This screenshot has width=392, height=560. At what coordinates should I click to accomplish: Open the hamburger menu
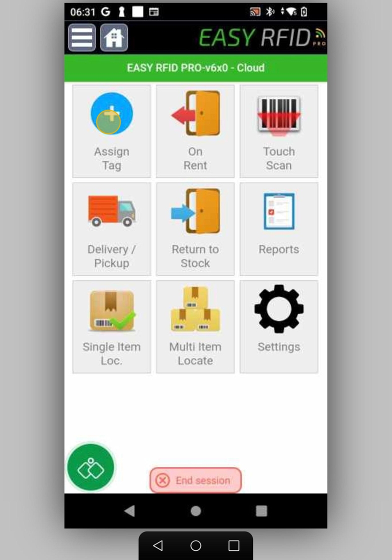point(82,37)
